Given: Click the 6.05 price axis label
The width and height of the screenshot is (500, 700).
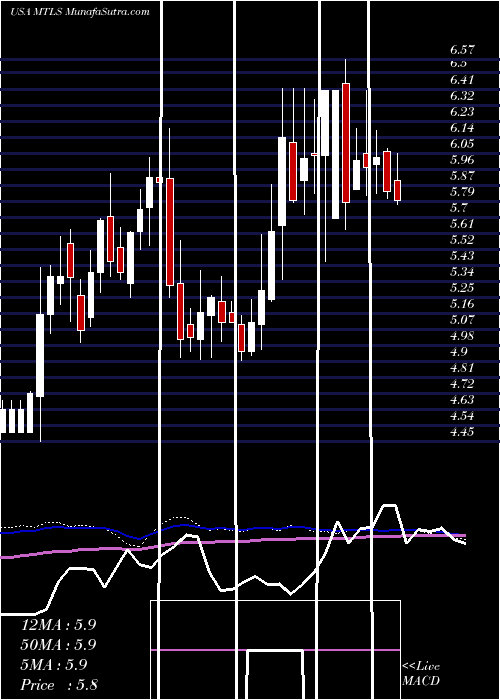Looking at the screenshot, I should (462, 144).
